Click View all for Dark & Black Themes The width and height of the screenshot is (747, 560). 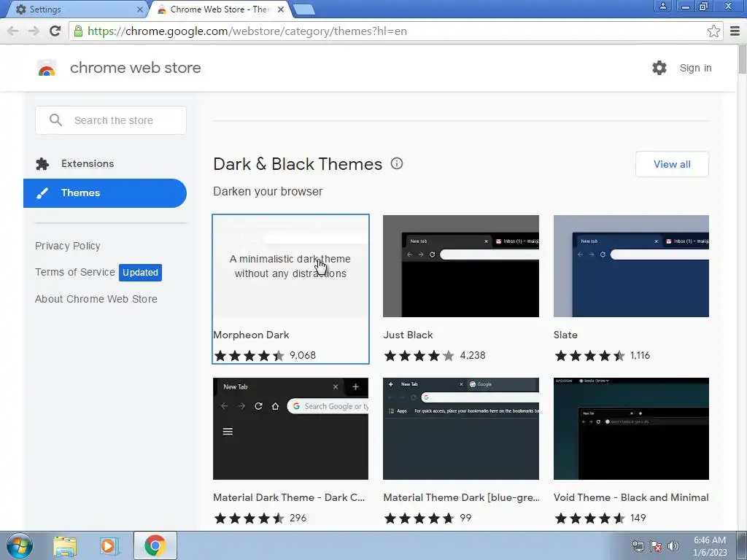[672, 164]
